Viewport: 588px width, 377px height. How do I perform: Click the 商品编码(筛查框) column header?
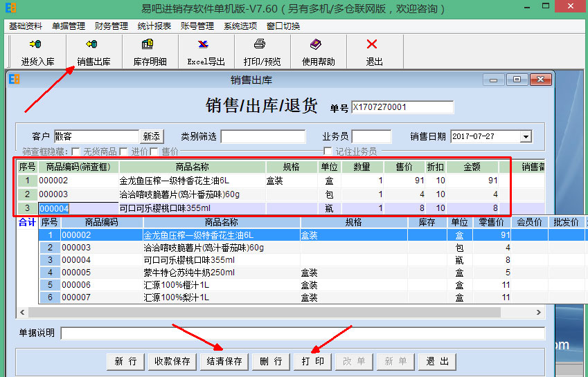78,167
